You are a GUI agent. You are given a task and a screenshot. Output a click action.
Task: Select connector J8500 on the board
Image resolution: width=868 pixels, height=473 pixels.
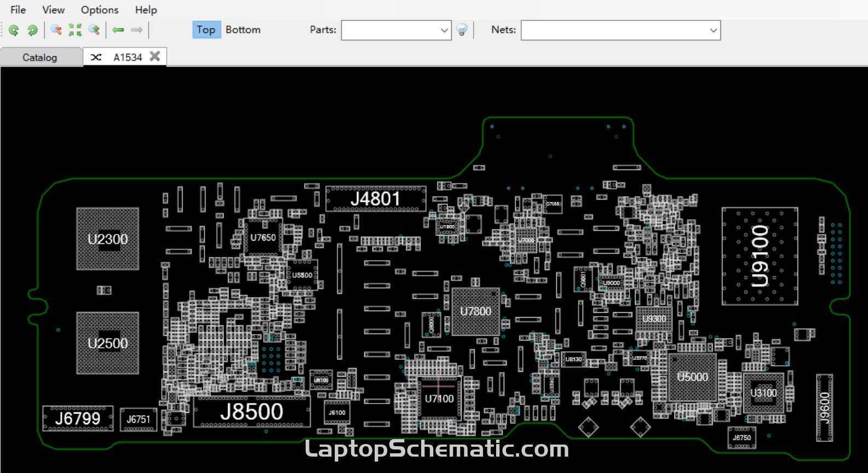(252, 412)
